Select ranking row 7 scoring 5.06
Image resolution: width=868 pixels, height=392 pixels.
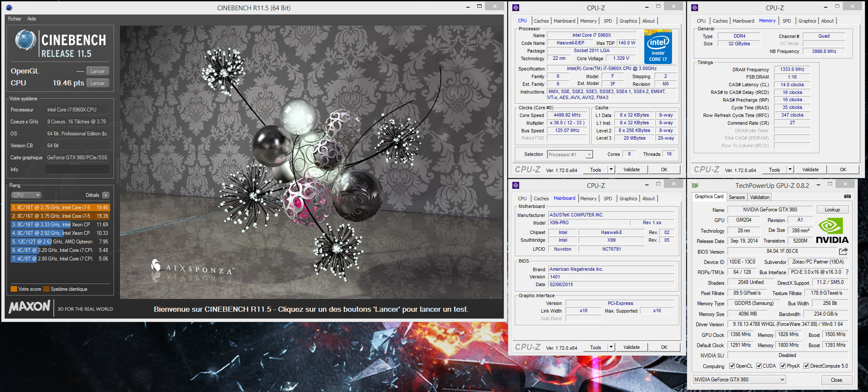(60, 259)
